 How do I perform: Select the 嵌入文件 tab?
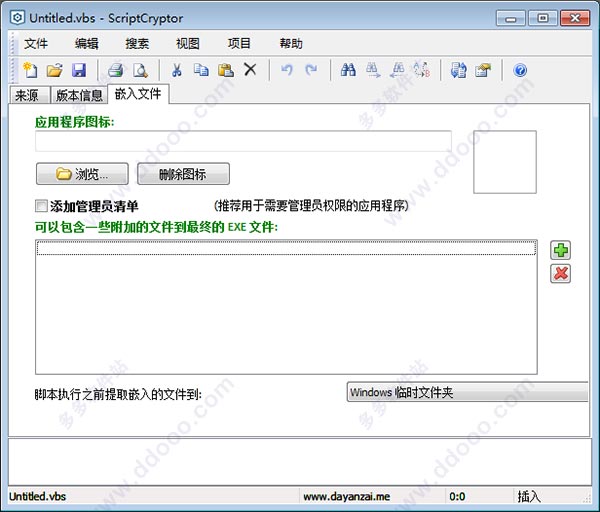pos(138,94)
